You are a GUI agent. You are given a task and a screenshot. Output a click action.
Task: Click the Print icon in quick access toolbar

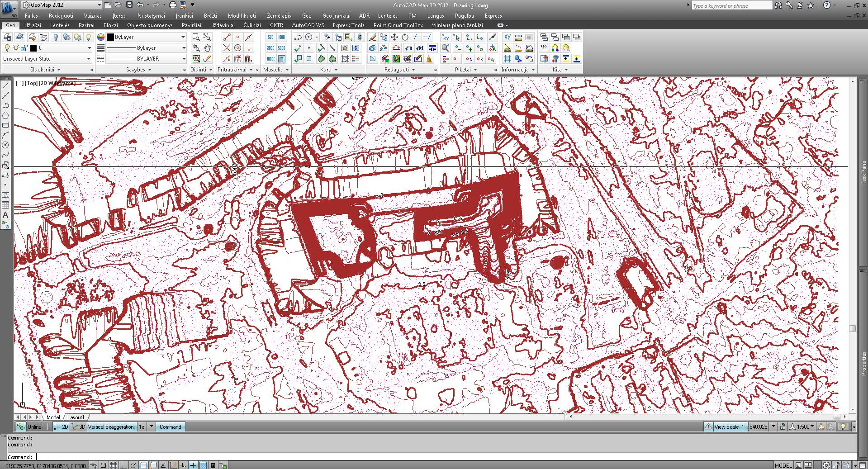[x=172, y=5]
